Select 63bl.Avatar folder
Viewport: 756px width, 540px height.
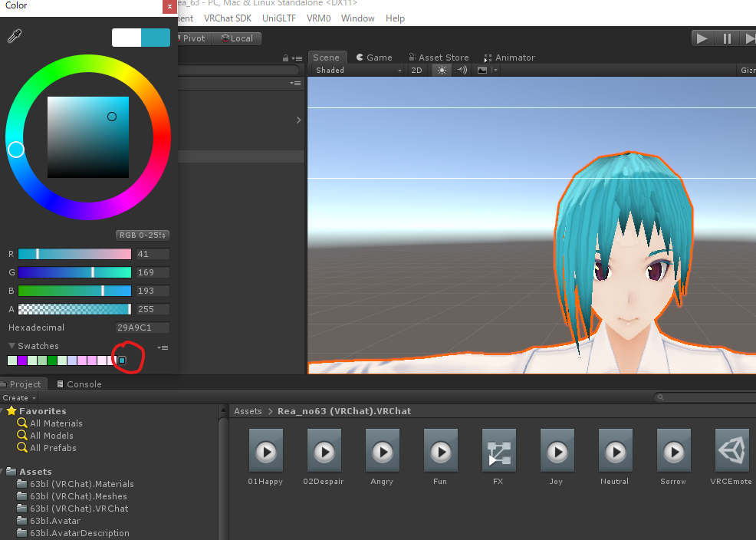(x=49, y=521)
